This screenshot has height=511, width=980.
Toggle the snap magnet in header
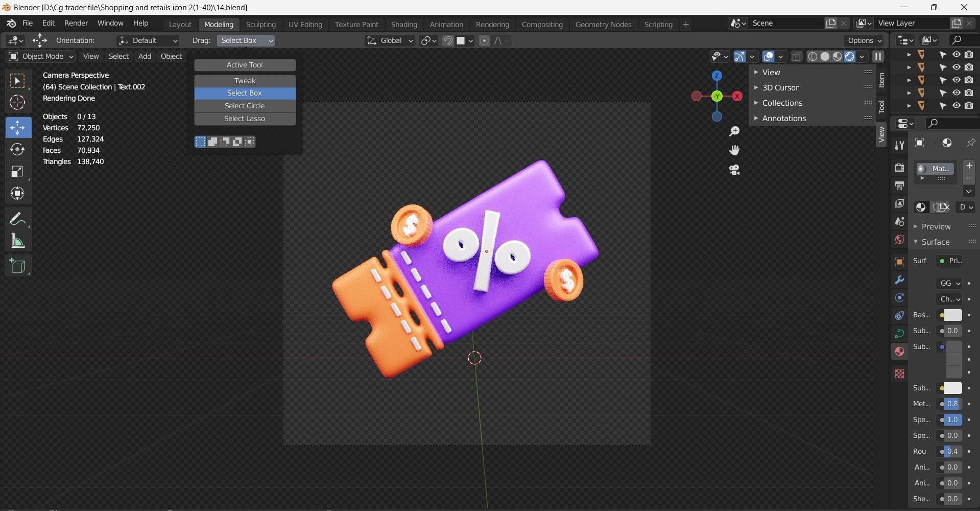point(448,41)
